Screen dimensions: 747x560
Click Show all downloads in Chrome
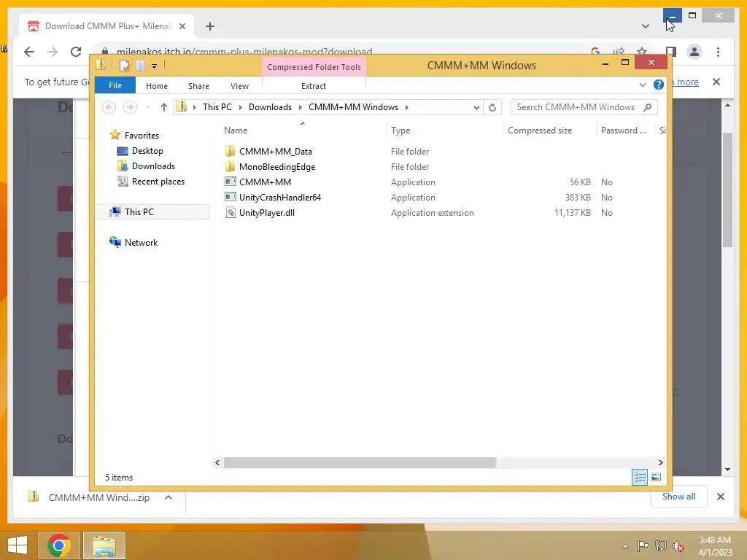click(679, 497)
